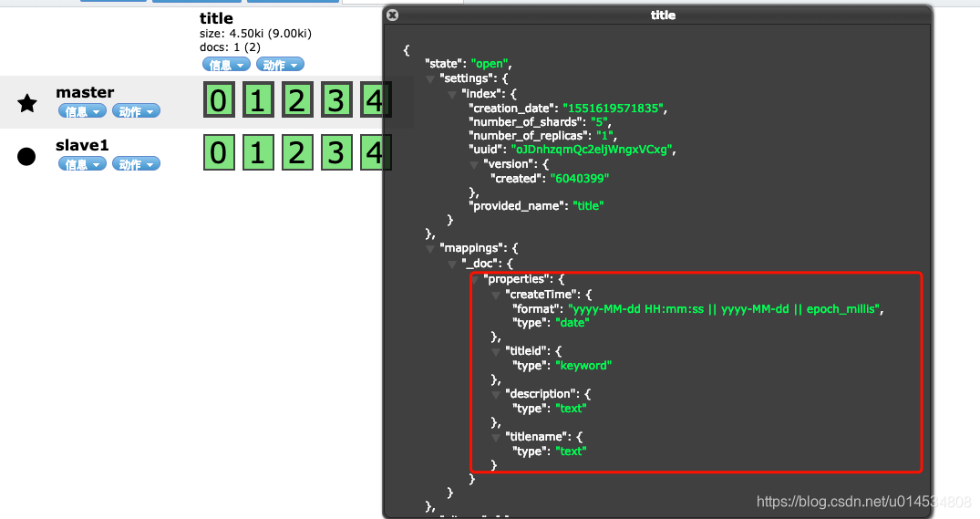The width and height of the screenshot is (980, 519).
Task: Collapse the "properties" JSON node
Action: (476, 279)
